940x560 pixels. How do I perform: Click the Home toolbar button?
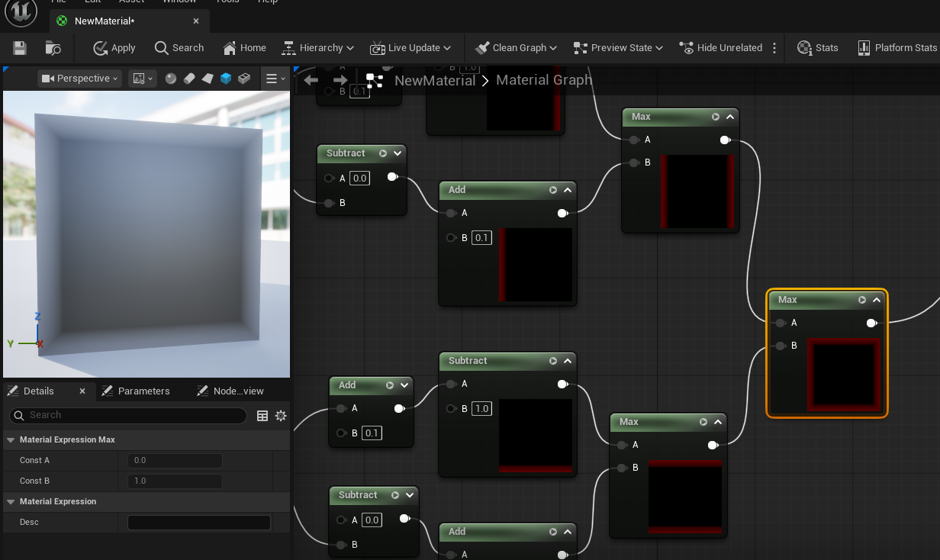245,47
